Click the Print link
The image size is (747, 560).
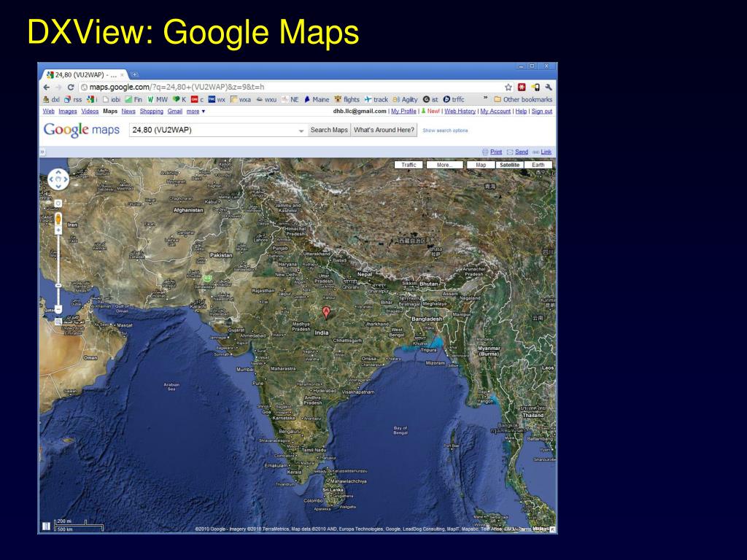click(x=496, y=152)
